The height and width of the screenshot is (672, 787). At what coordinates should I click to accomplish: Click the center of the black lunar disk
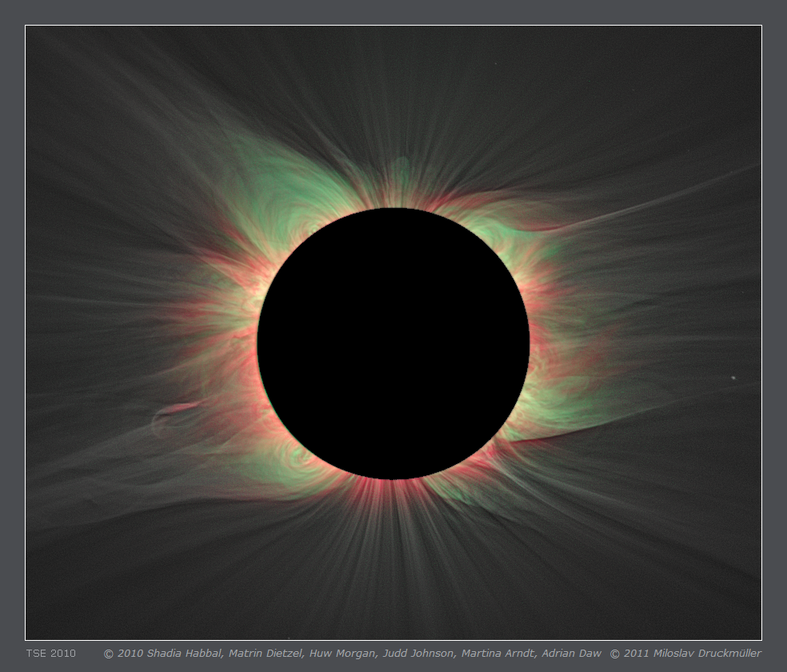tap(393, 343)
